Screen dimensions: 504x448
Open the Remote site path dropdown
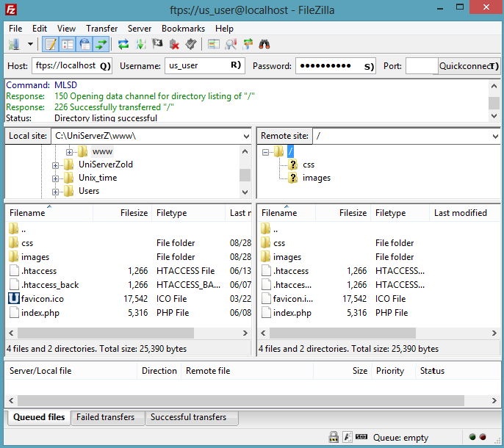pyautogui.click(x=495, y=137)
